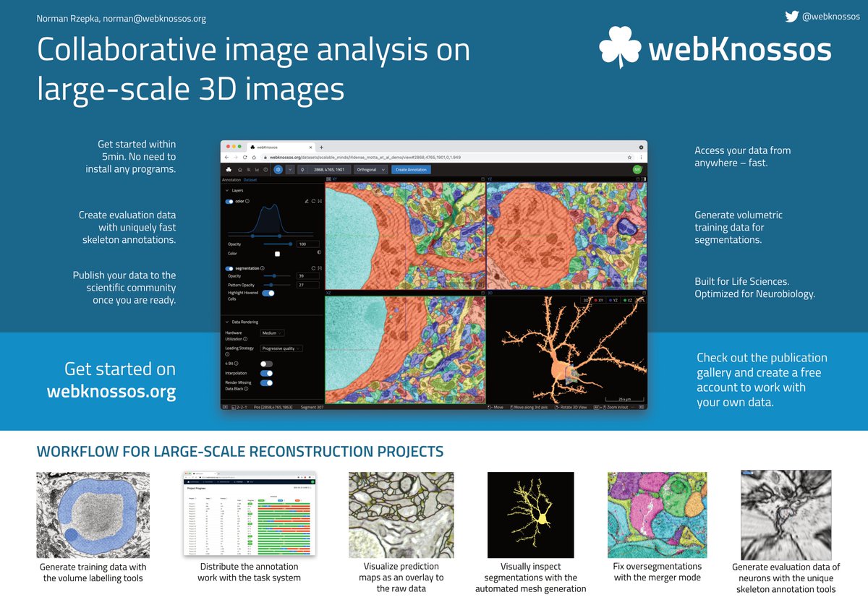Enable the 4 Bit switch
This screenshot has width=868, height=613.
pos(266,364)
